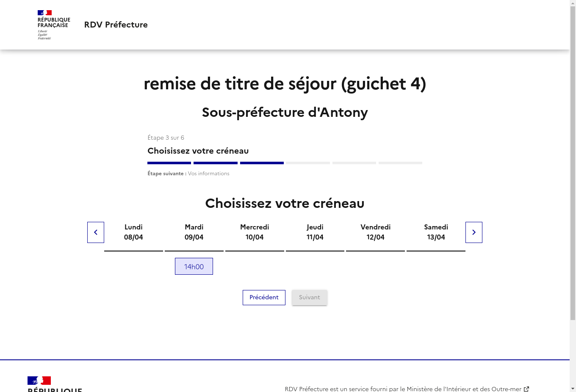Screen dimensions: 576x392
Task: Click the footer République Française logo
Action: coord(55,384)
